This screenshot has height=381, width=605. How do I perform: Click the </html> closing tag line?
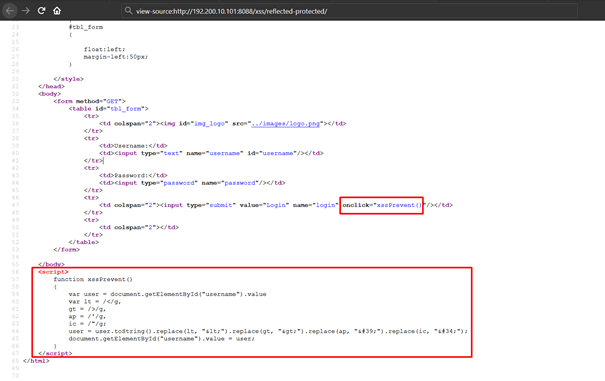pos(36,361)
